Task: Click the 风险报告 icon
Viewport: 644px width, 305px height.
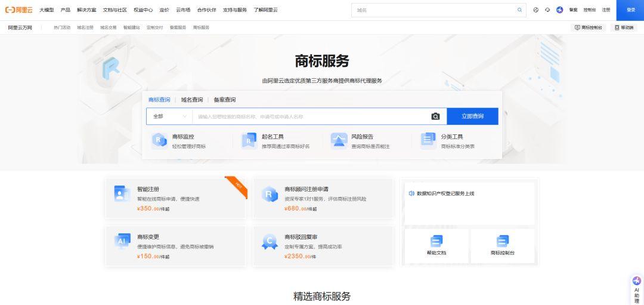Action: [x=339, y=141]
